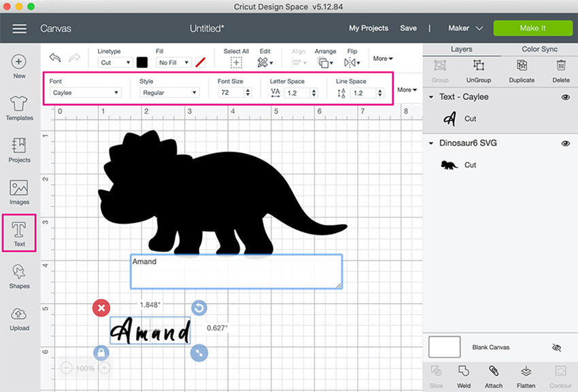Screen dimensions: 578x392
Task: Adjust the Font Size stepper arrows
Action: tap(248, 92)
